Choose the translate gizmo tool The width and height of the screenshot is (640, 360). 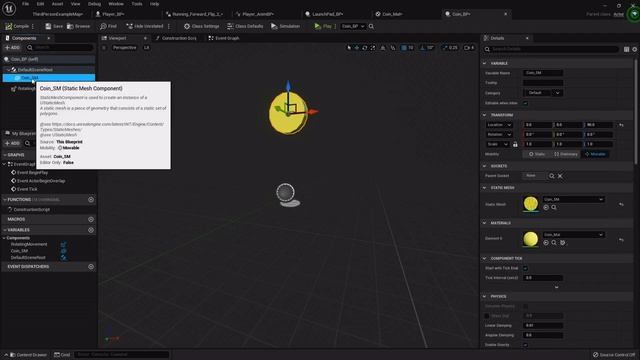pyautogui.click(x=357, y=48)
